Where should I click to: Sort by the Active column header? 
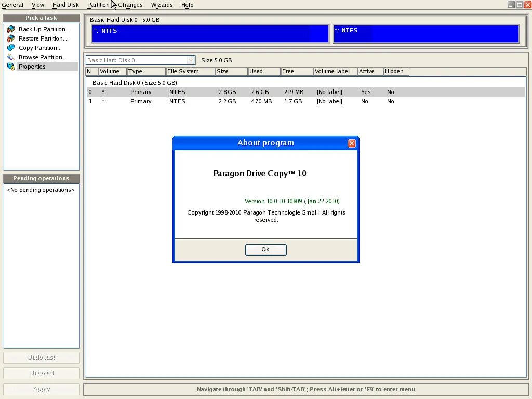[370, 71]
